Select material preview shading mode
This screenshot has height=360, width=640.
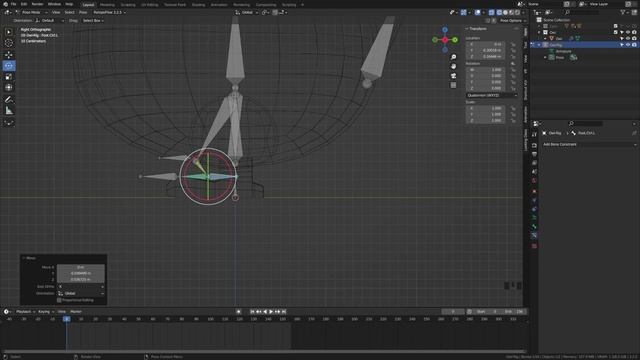pos(511,13)
